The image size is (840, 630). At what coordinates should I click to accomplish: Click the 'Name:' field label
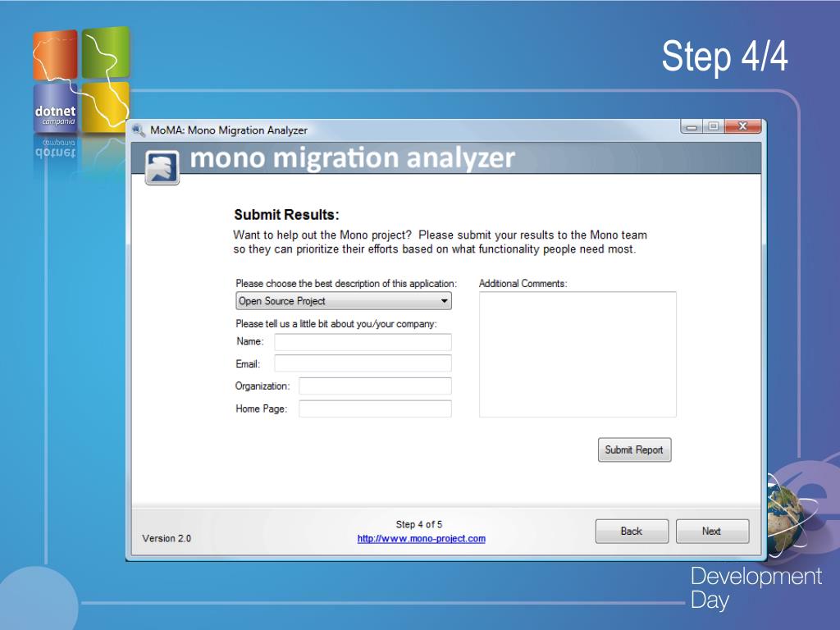[x=250, y=342]
